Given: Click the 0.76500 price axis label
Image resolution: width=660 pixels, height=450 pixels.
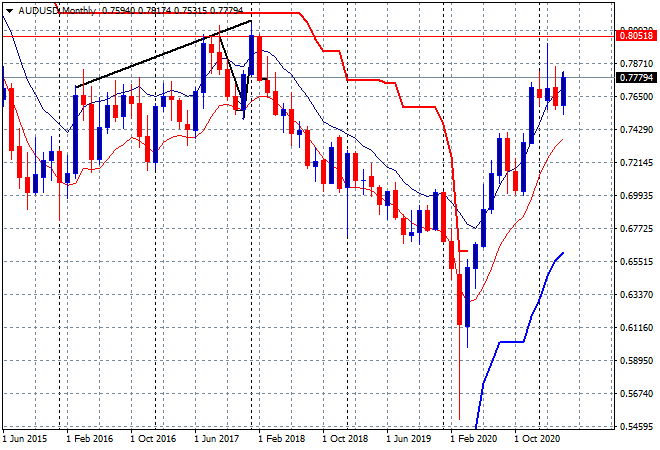Looking at the screenshot, I should click(636, 96).
